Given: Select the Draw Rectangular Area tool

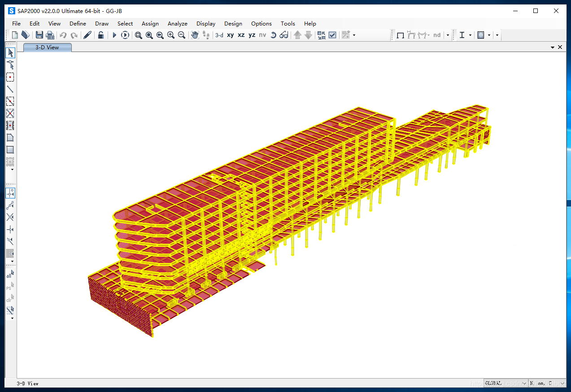Looking at the screenshot, I should click(10, 150).
